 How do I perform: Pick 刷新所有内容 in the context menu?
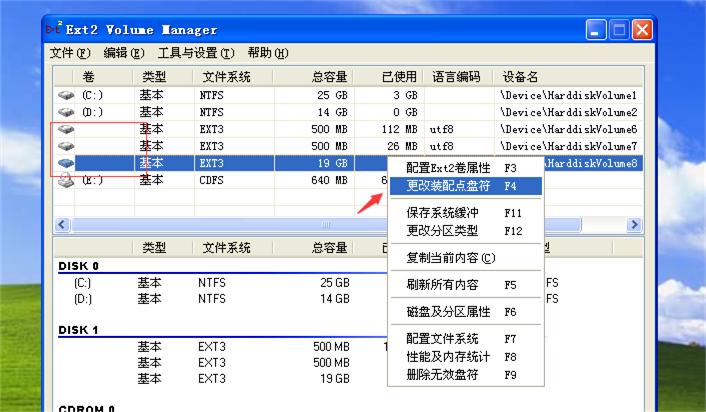coord(443,285)
